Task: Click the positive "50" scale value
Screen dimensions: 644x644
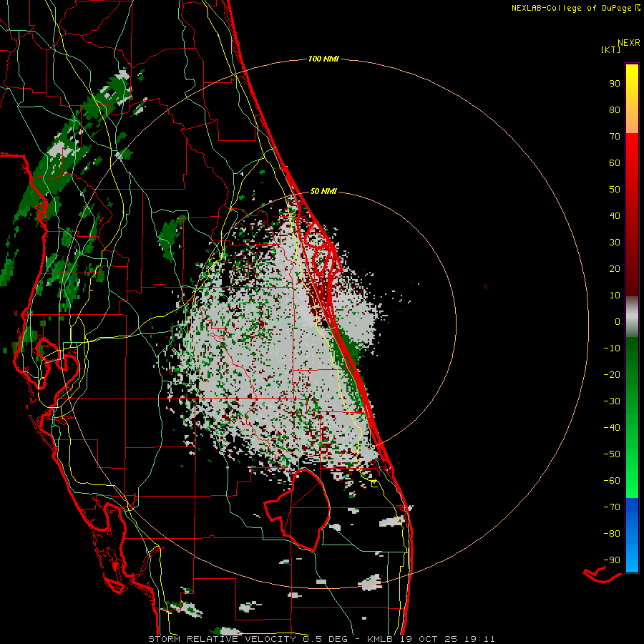Action: 615,190
